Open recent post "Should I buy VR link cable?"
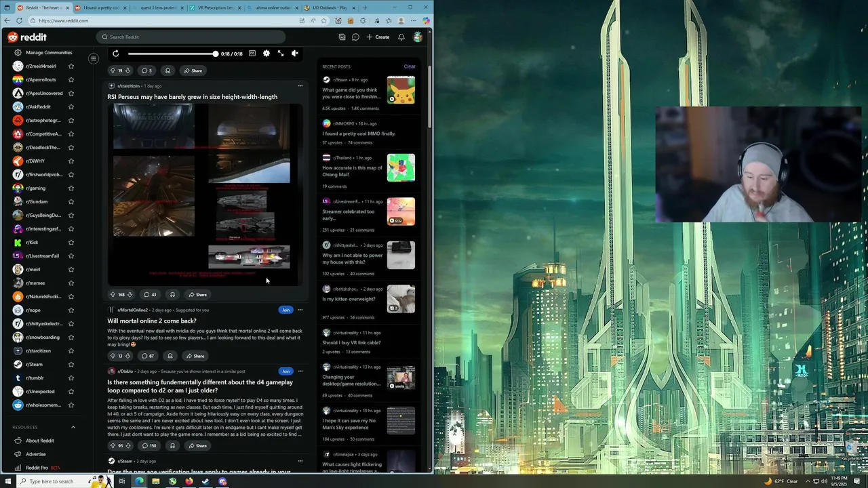Viewport: 868px width, 488px height. pyautogui.click(x=351, y=343)
